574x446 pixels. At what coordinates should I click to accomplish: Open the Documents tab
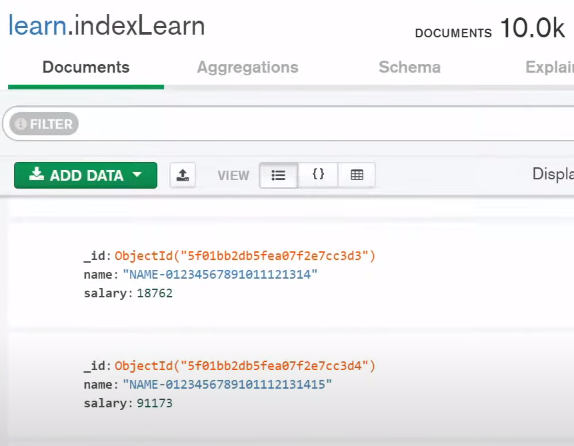coord(86,67)
